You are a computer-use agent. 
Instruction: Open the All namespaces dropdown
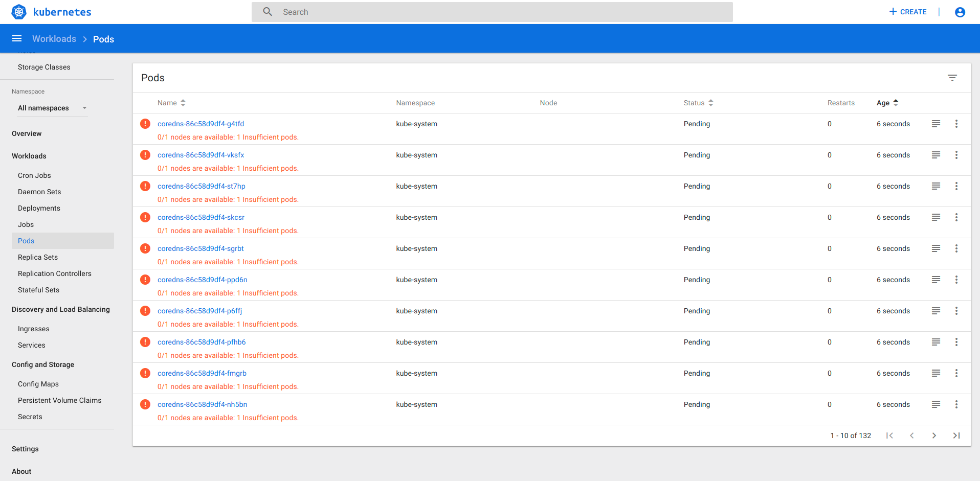tap(53, 108)
